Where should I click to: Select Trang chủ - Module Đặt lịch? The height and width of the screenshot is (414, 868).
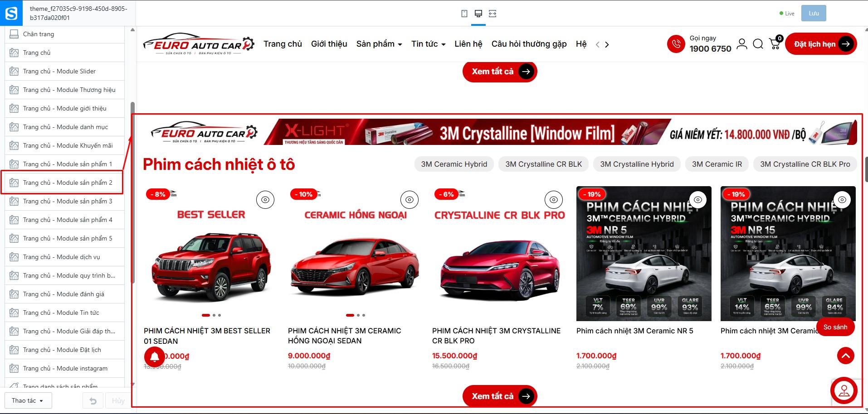coord(65,350)
